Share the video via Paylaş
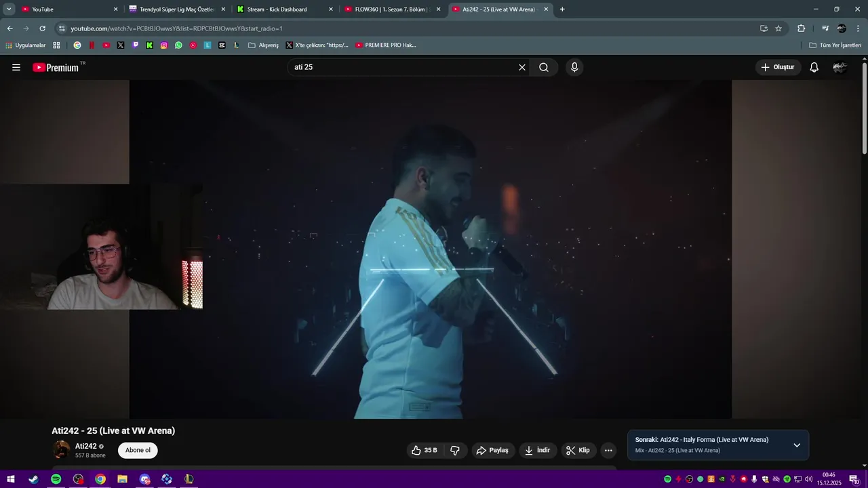Screen dimensions: 868x488 tap(492, 450)
